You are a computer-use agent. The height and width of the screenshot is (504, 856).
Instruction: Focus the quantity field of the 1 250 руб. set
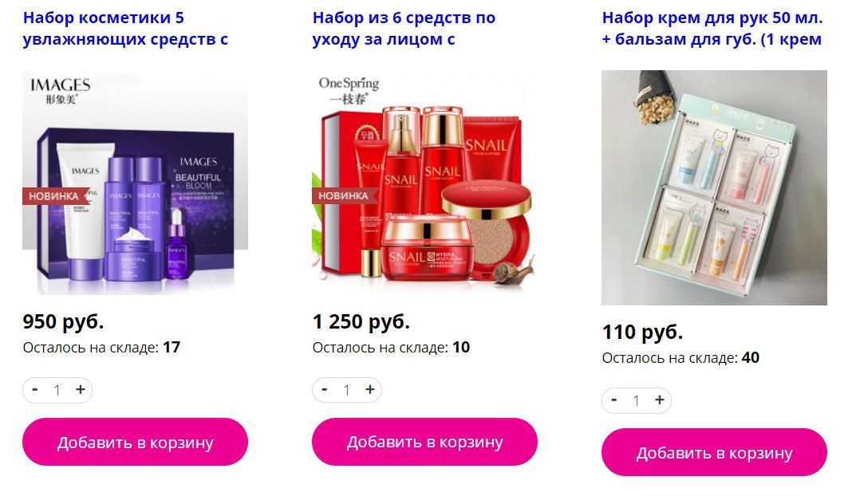347,390
